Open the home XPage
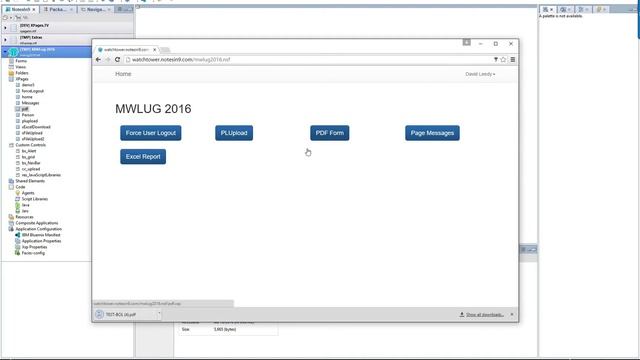This screenshot has width=640, height=360. click(x=27, y=97)
